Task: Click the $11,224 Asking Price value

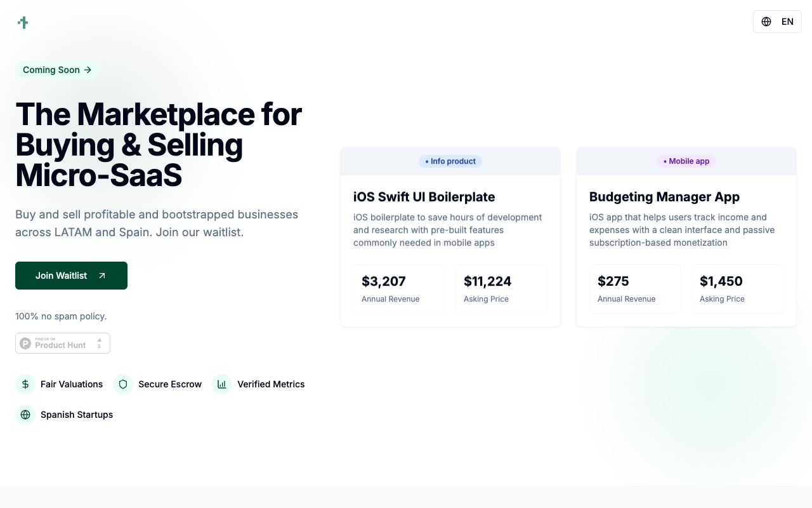Action: click(x=487, y=281)
